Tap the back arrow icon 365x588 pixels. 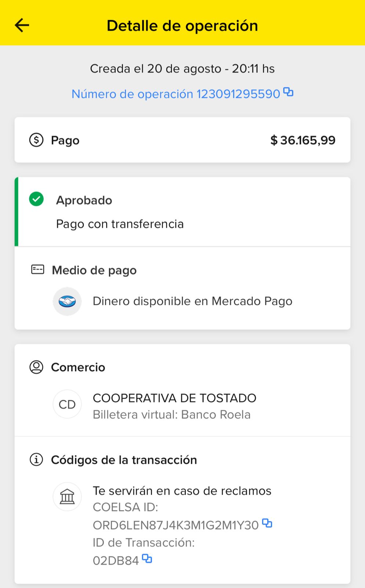(x=22, y=25)
